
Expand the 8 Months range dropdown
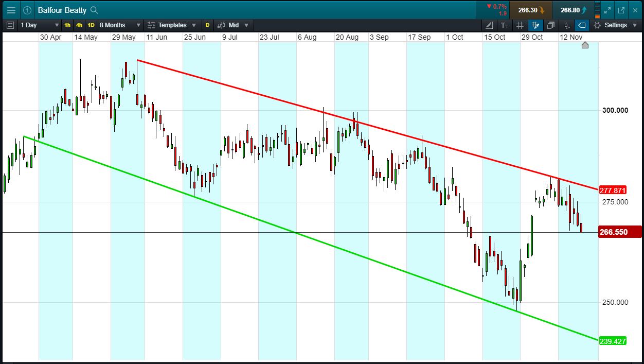coord(120,25)
